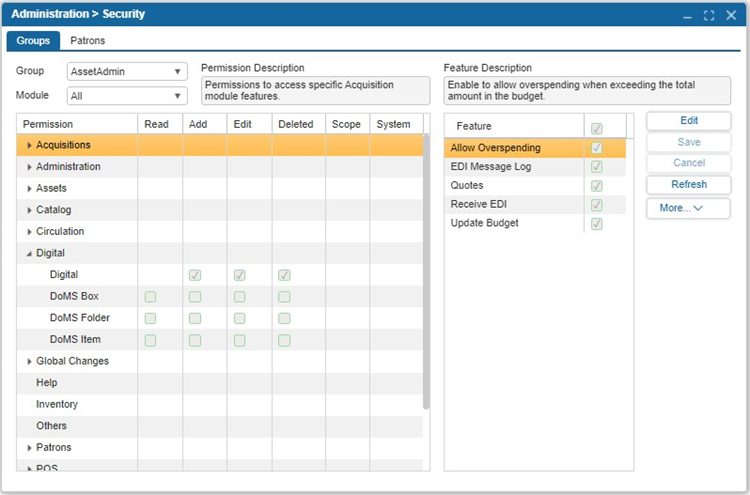This screenshot has width=750, height=495.
Task: Click the Refresh button
Action: tap(689, 184)
